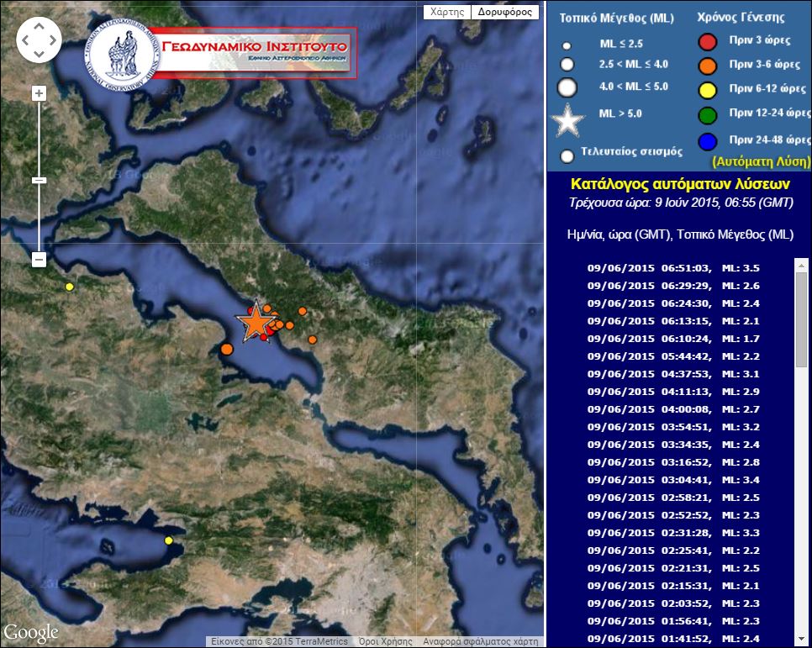Switch to the Χάρτης map view
The width and height of the screenshot is (812, 648).
(x=446, y=12)
